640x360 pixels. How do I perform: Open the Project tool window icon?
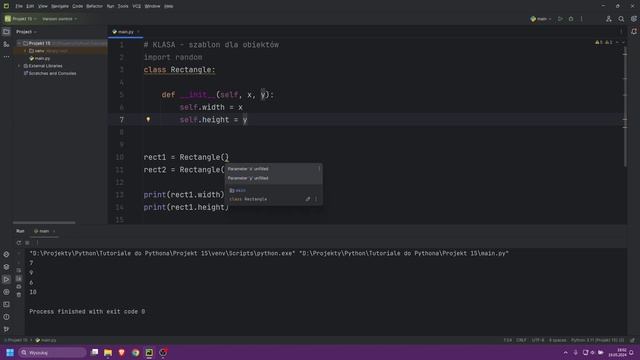(x=6, y=32)
